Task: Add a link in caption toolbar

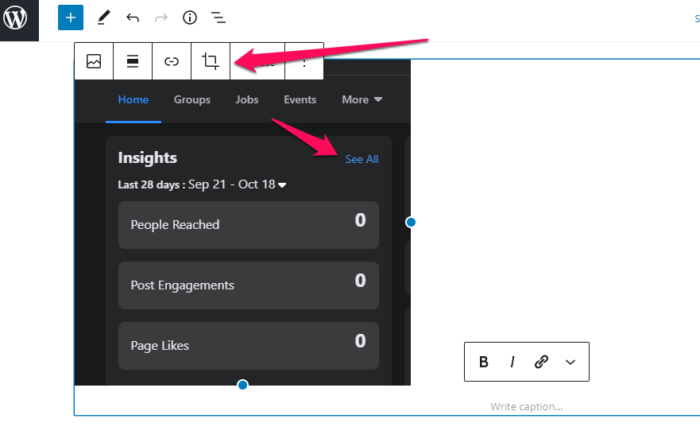Action: pos(541,362)
